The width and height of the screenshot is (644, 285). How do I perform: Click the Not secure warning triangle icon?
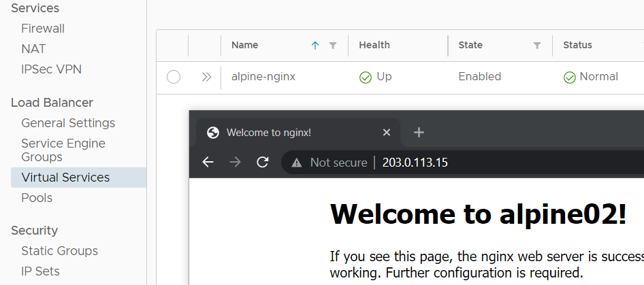point(296,163)
